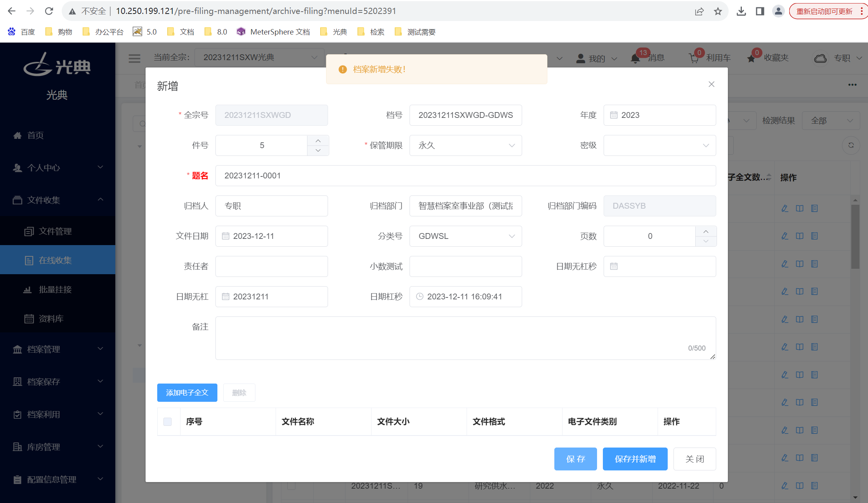Click the 档号 input field

point(465,115)
